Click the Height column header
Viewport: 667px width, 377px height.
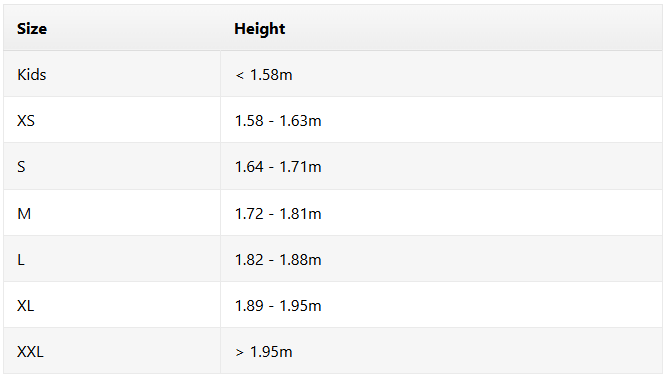pyautogui.click(x=259, y=29)
